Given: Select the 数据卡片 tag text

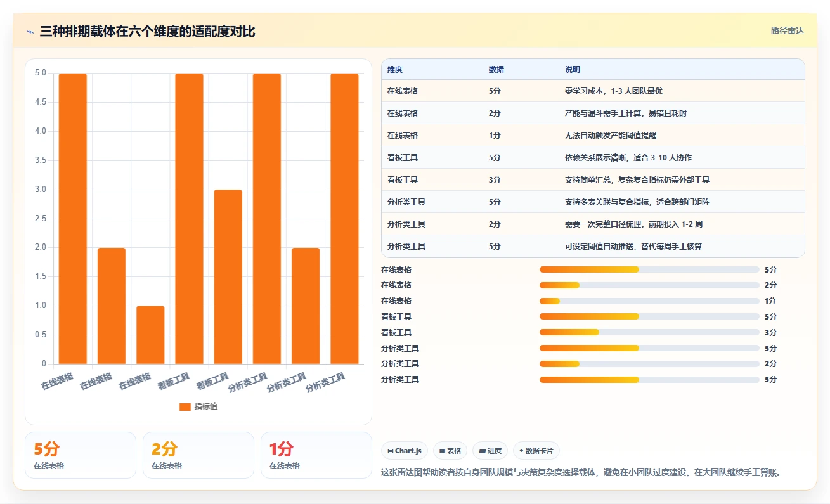Looking at the screenshot, I should click(x=540, y=451).
